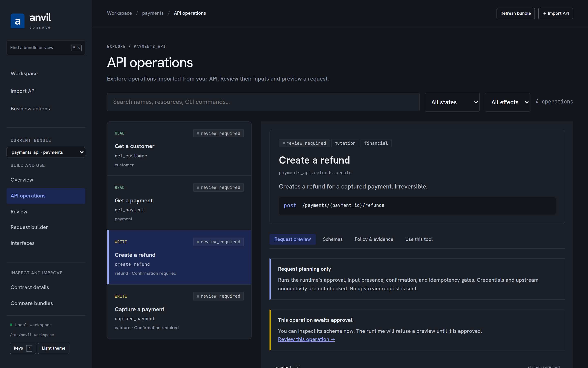Click the mutation tag in details
This screenshot has width=588, height=368.
tap(345, 143)
